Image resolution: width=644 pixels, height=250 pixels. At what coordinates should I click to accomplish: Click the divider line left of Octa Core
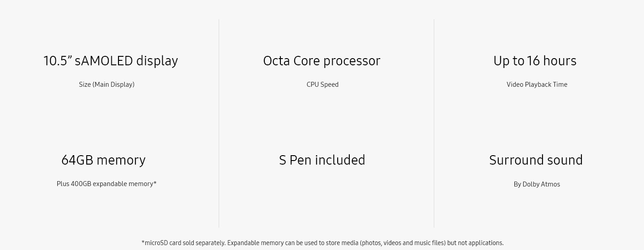(x=219, y=123)
